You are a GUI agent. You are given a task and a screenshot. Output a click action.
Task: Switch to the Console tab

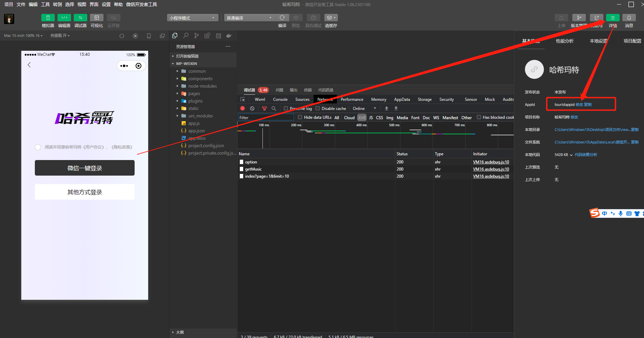click(280, 99)
